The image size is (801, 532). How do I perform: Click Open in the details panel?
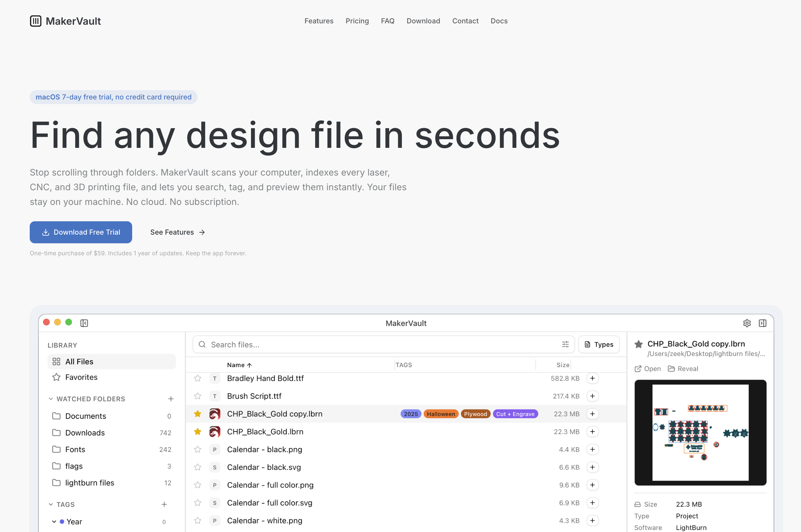(x=648, y=368)
